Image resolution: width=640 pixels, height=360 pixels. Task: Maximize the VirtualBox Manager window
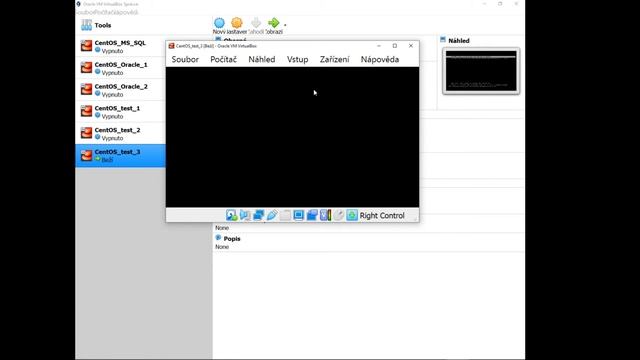(500, 4)
